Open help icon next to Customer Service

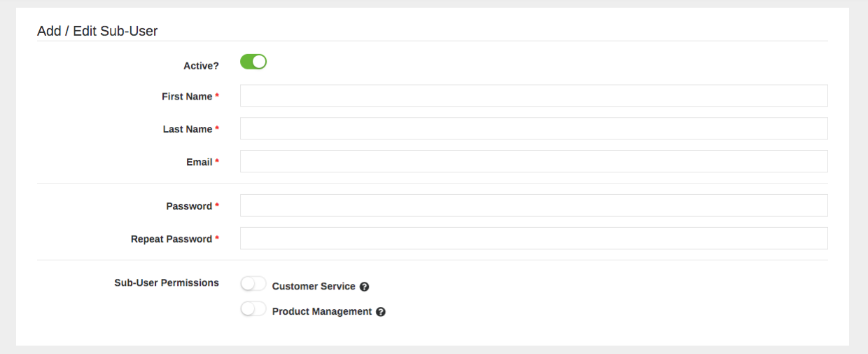364,287
